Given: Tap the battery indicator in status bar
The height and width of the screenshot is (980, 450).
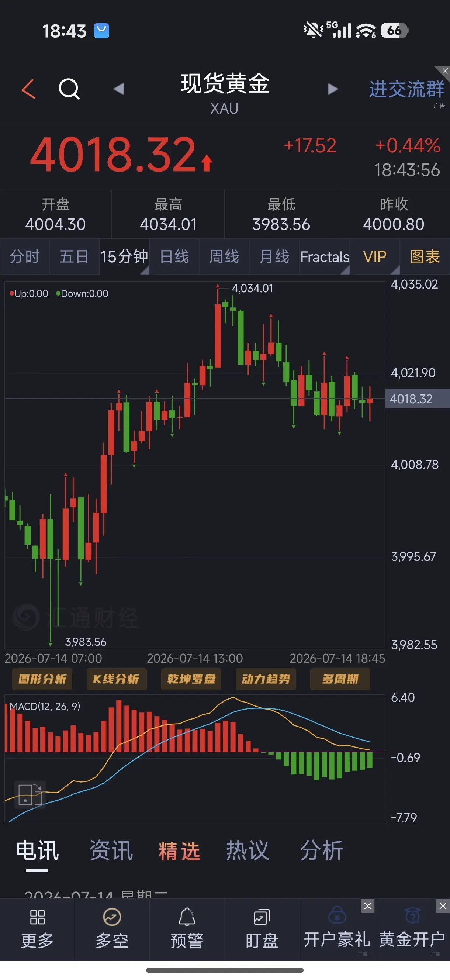Looking at the screenshot, I should pyautogui.click(x=395, y=30).
